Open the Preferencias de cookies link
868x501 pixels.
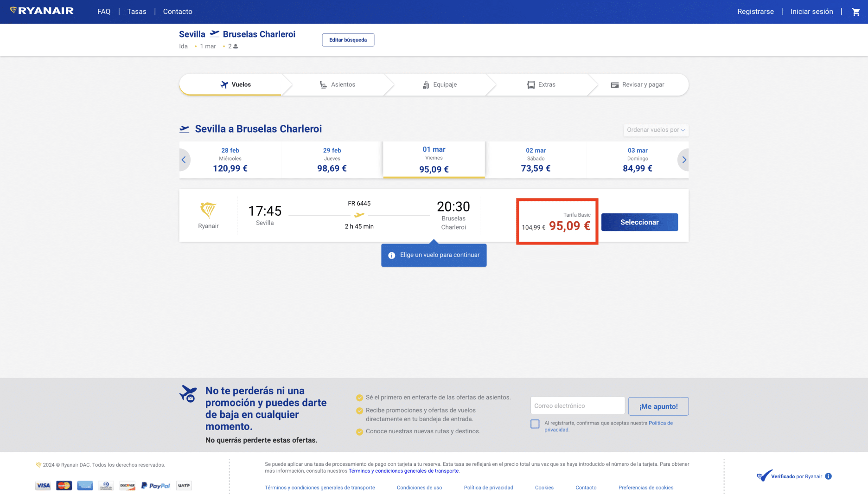pyautogui.click(x=646, y=488)
